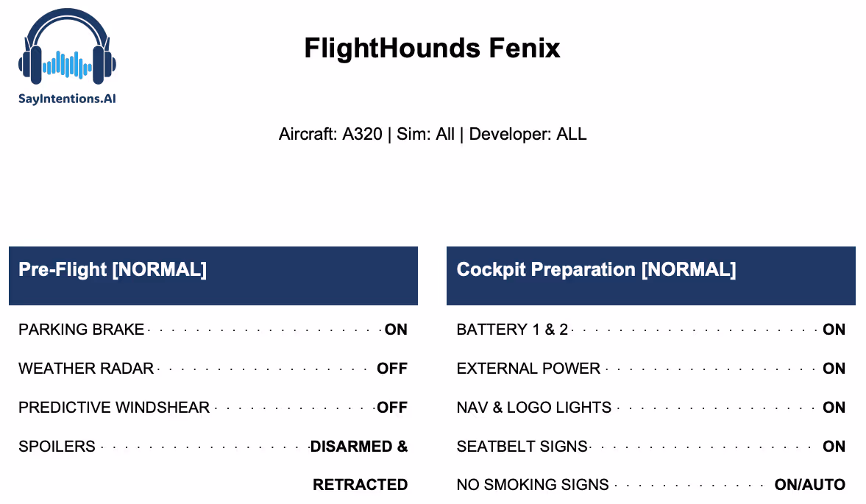
Task: Select the SPOILERS checklist item
Action: pyautogui.click(x=57, y=446)
